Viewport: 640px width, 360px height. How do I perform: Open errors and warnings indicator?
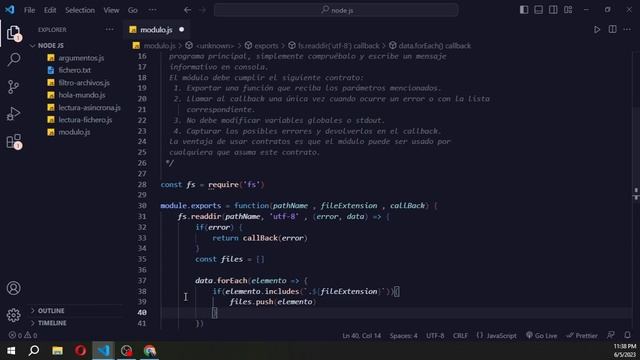[23, 335]
